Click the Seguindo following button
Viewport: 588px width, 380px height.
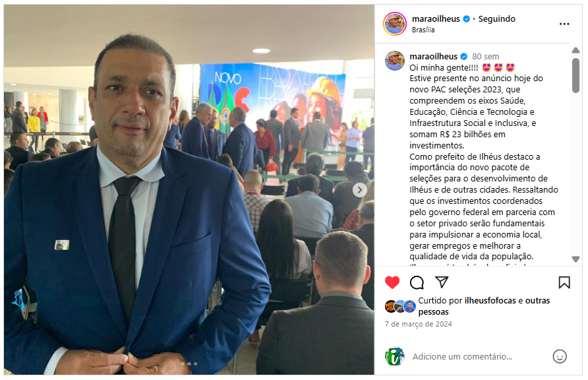[496, 18]
